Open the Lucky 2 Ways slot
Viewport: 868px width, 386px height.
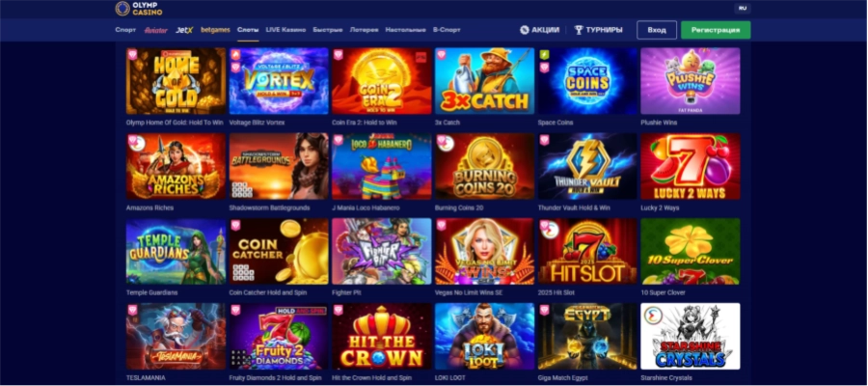coord(691,166)
